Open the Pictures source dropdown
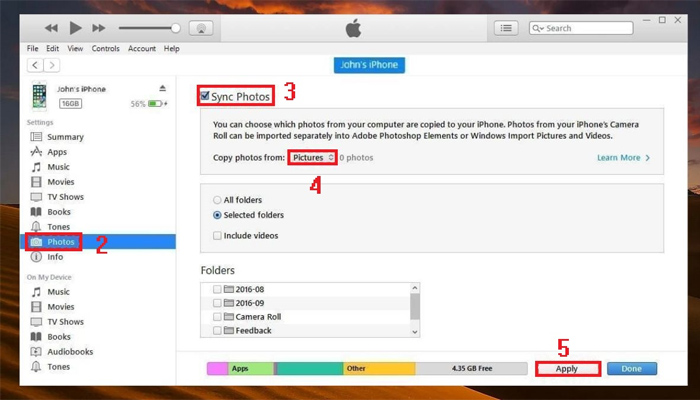The height and width of the screenshot is (400, 700). click(x=312, y=158)
